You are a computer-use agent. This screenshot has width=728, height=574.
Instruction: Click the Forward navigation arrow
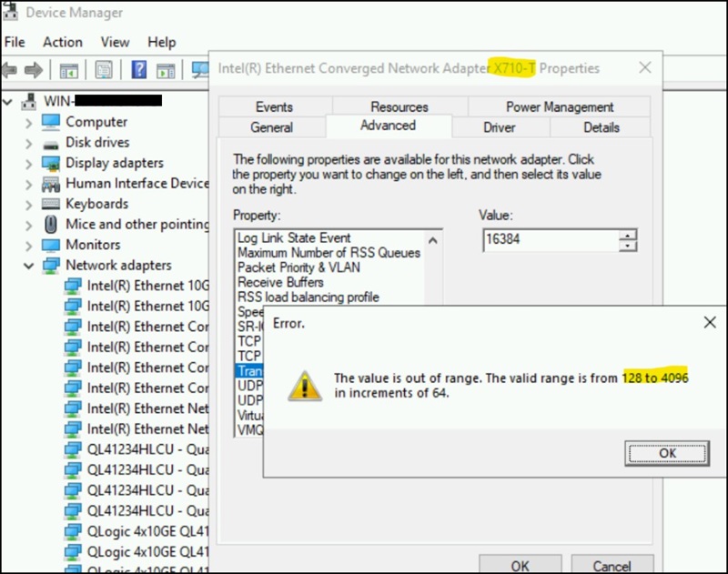point(33,70)
